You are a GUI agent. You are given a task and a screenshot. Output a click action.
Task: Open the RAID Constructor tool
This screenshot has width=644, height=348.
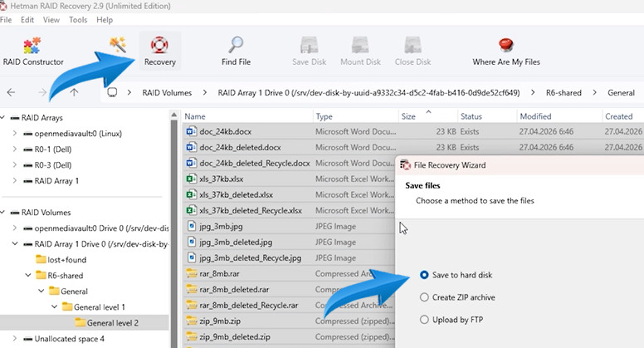click(x=33, y=51)
